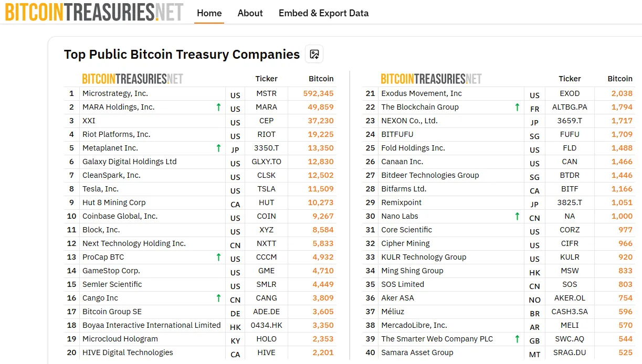
Task: Open the Home tab
Action: 209,13
